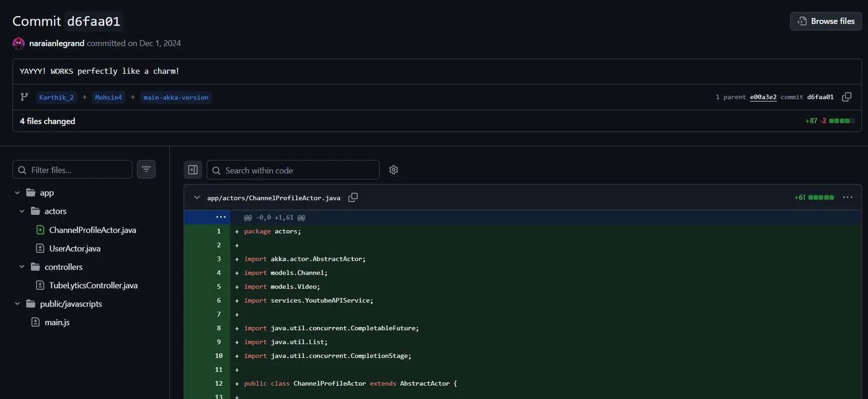
Task: Click 'import models.Video;' line
Action: click(282, 287)
